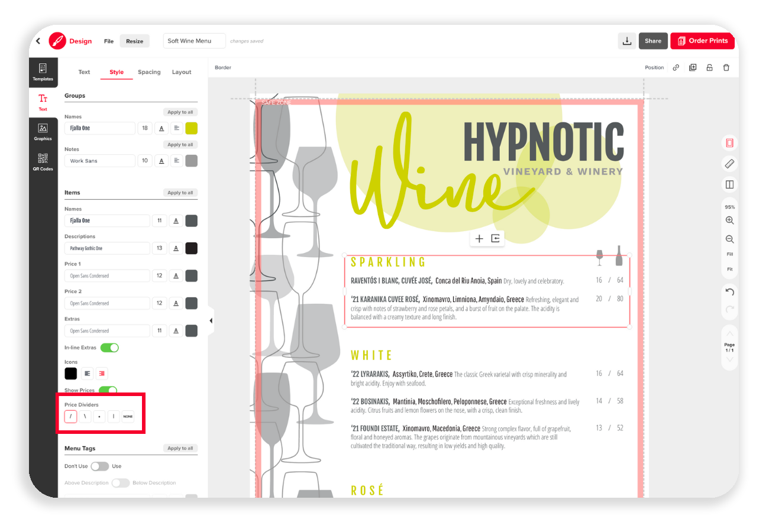
Task: Click the Border button above the canvas
Action: [x=223, y=67]
